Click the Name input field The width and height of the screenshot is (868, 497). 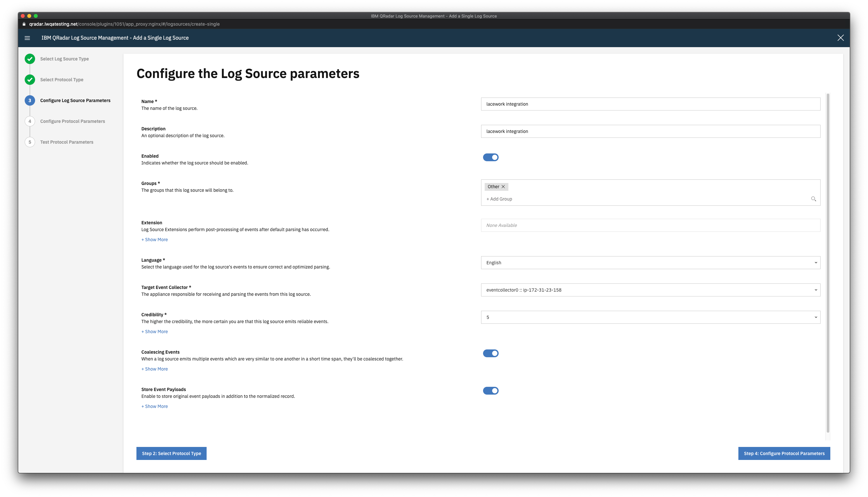click(x=650, y=104)
